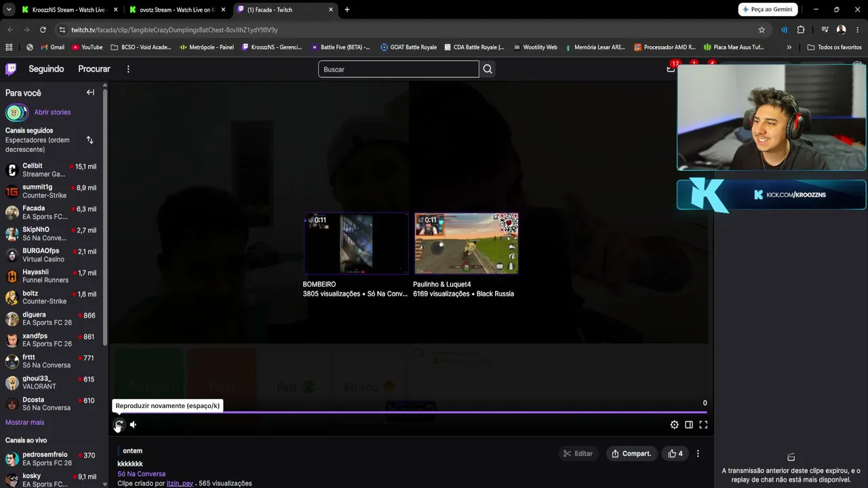Click the Peça ao Gemini button

pos(768,9)
